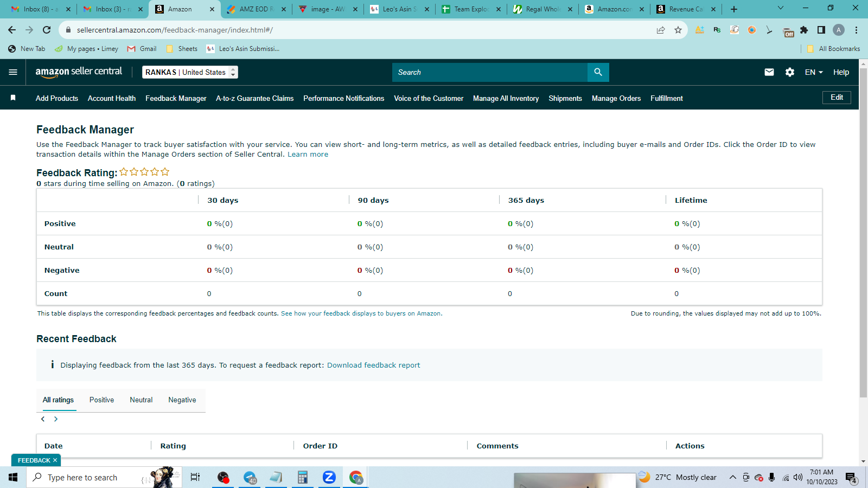Go to previous feedback page arrow
The width and height of the screenshot is (868, 488).
click(43, 419)
